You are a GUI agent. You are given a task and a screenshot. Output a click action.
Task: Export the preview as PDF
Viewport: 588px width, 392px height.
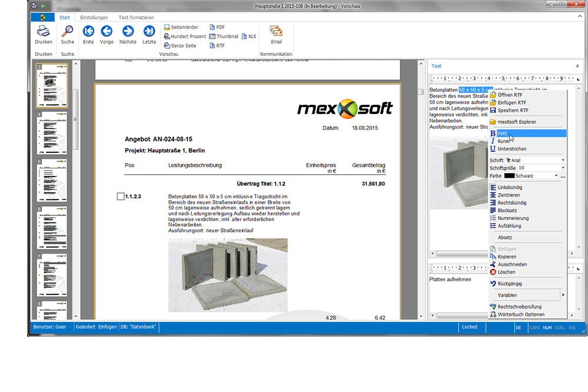[216, 27]
